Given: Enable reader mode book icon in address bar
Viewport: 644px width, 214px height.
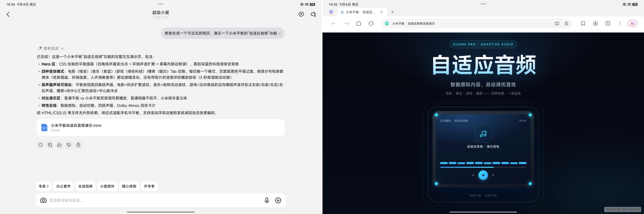Looking at the screenshot, I should 557,23.
